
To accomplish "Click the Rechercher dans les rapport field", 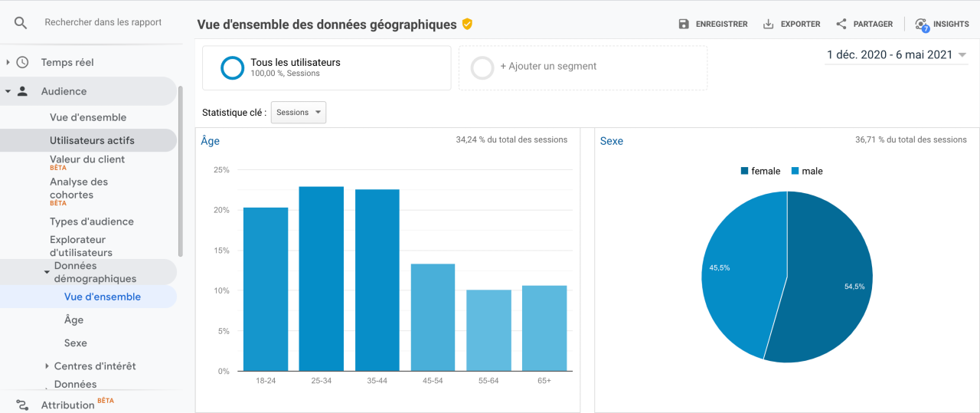I will (x=103, y=22).
